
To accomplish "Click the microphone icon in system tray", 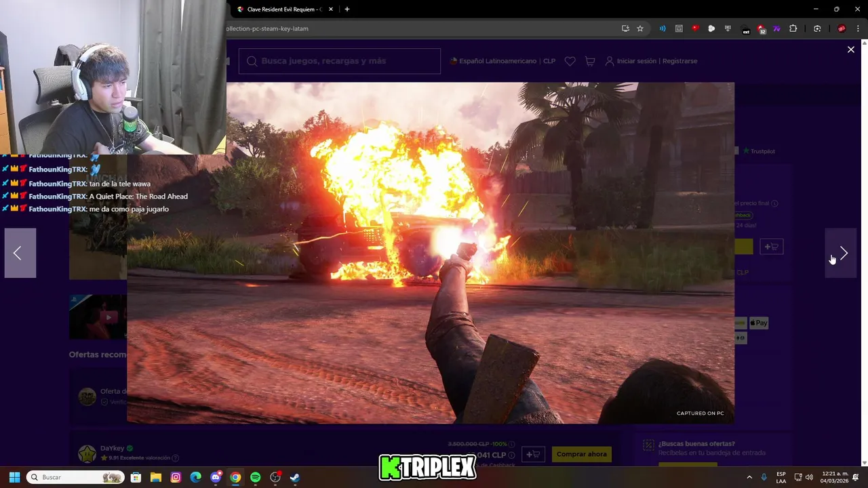I will 764,477.
